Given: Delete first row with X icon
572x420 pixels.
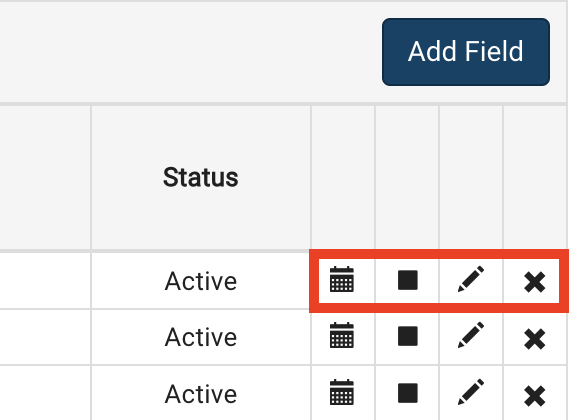Looking at the screenshot, I should (534, 282).
